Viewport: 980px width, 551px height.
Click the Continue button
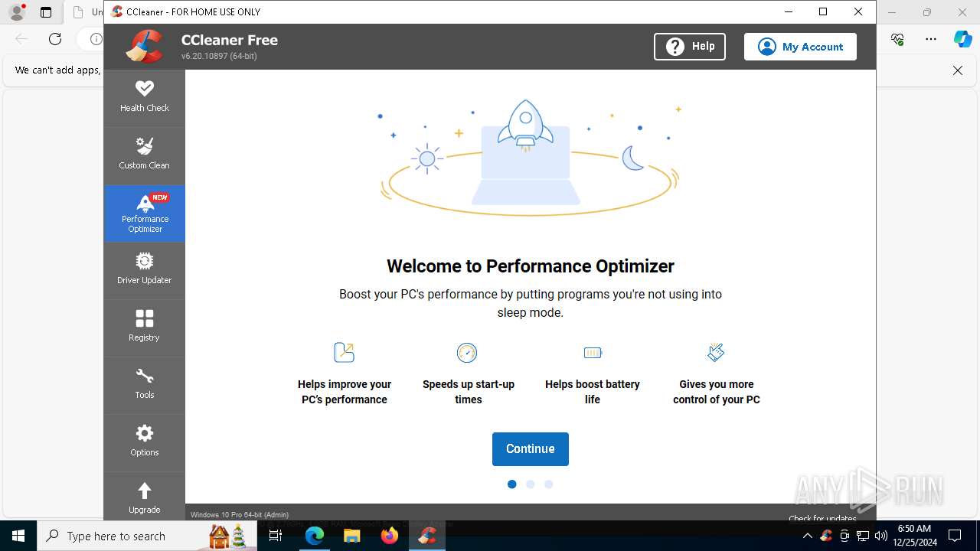[530, 449]
